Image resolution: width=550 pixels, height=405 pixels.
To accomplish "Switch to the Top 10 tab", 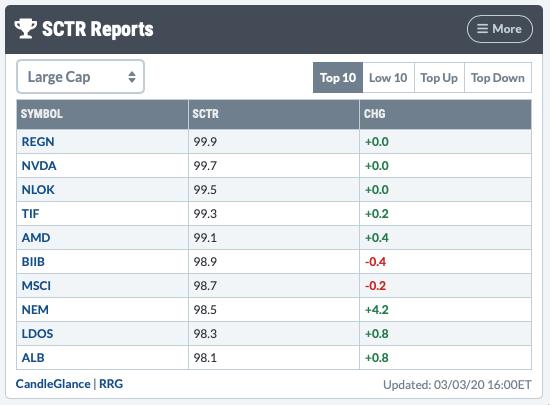I will [338, 77].
